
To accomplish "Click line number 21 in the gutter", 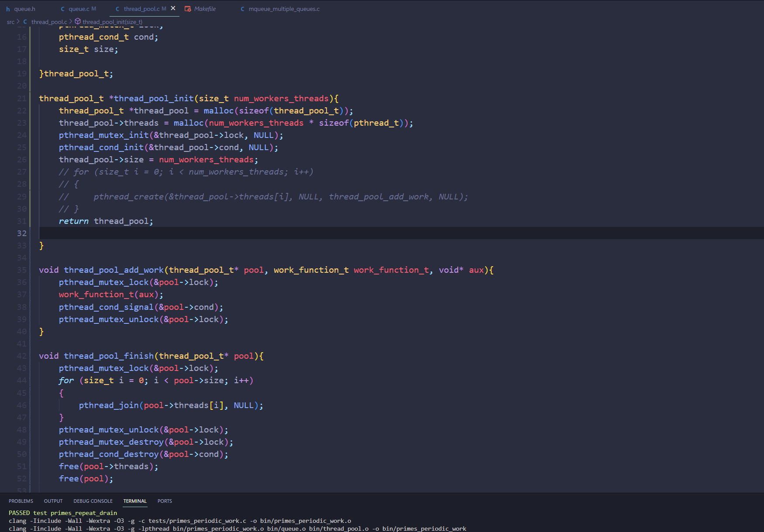I will [22, 99].
